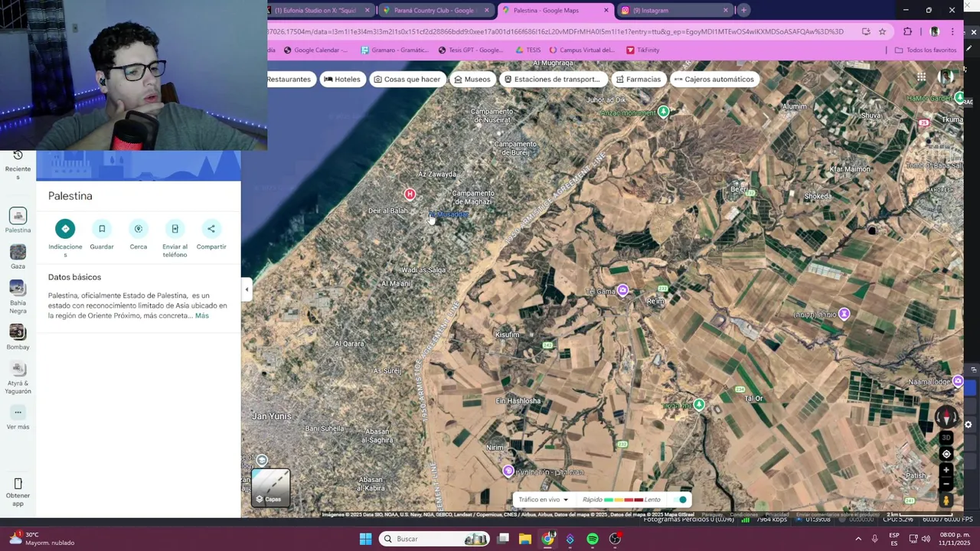Open File Explorer from the taskbar
980x551 pixels.
tap(525, 539)
